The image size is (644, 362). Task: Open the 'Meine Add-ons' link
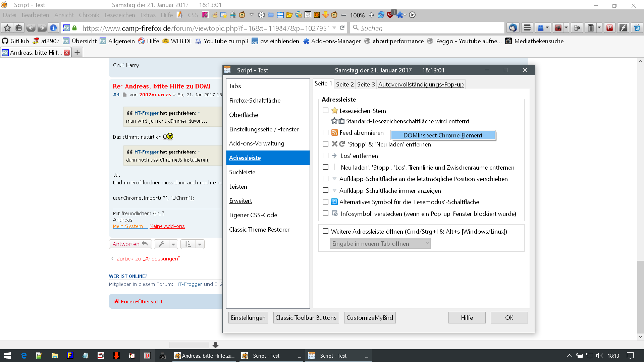(167, 226)
